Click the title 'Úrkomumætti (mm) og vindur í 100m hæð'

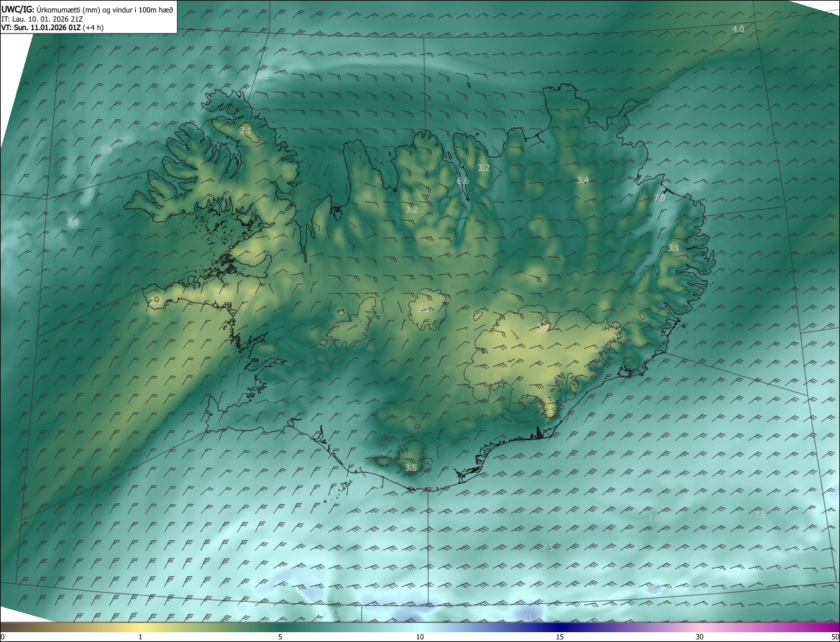104,9
